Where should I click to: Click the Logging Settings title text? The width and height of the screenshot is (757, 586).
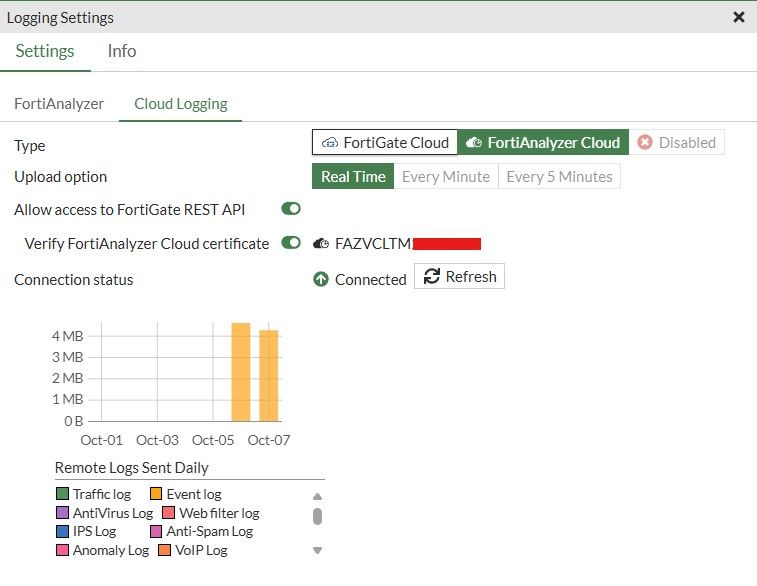click(x=60, y=18)
